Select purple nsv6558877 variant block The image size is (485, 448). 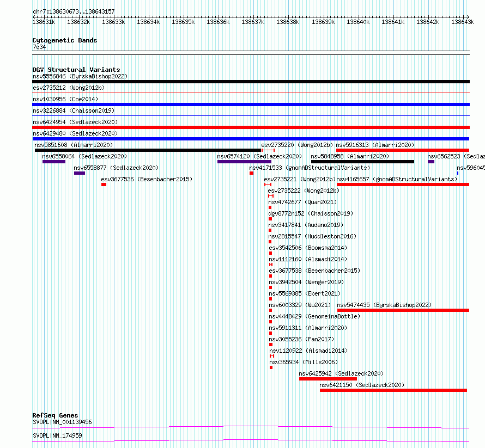80,173
